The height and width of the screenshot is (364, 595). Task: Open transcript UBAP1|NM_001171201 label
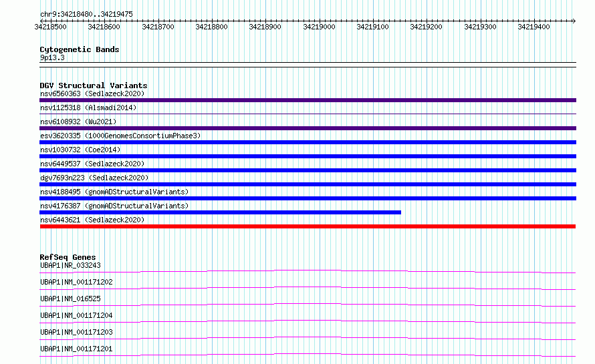[x=76, y=349]
